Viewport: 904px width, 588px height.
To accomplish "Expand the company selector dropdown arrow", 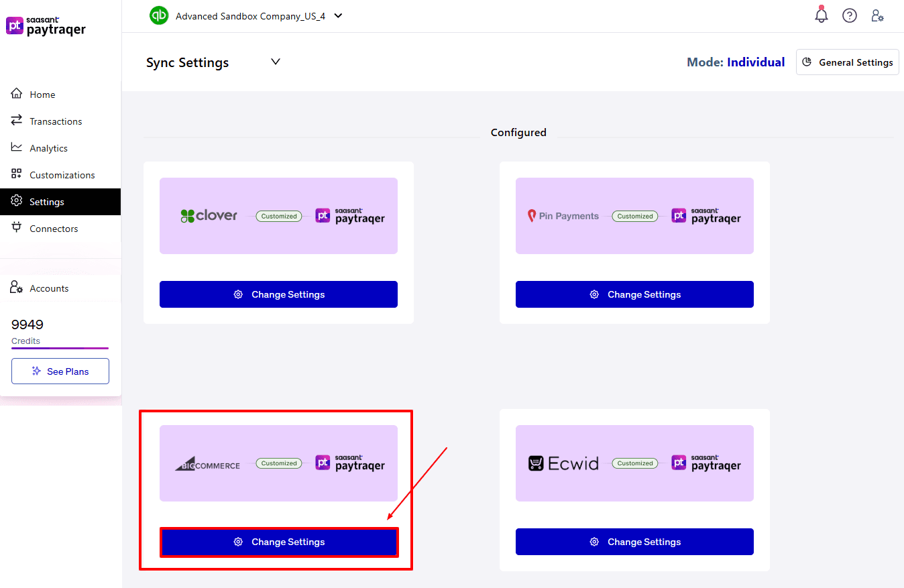I will pos(338,15).
